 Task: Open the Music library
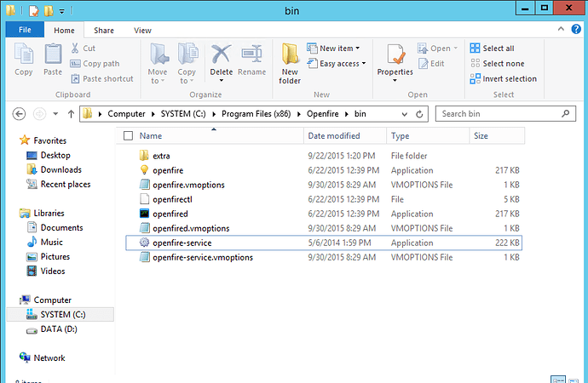tap(44, 243)
